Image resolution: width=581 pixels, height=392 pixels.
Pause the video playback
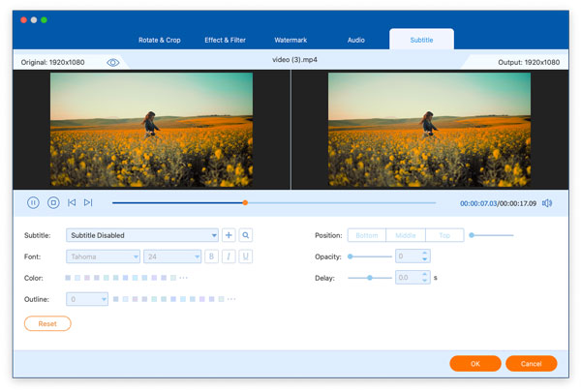33,202
